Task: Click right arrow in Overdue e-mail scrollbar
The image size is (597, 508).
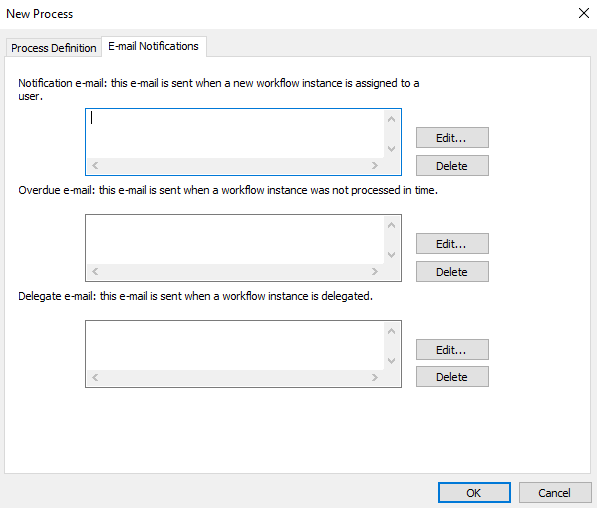Action: coord(375,271)
